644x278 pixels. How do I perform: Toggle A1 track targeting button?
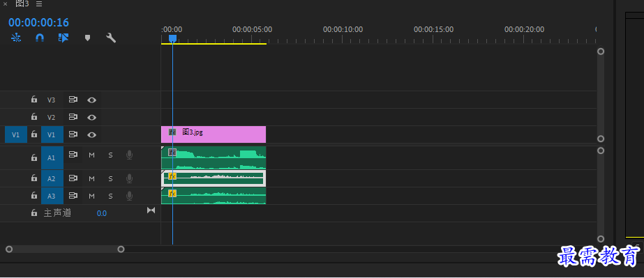tap(52, 158)
